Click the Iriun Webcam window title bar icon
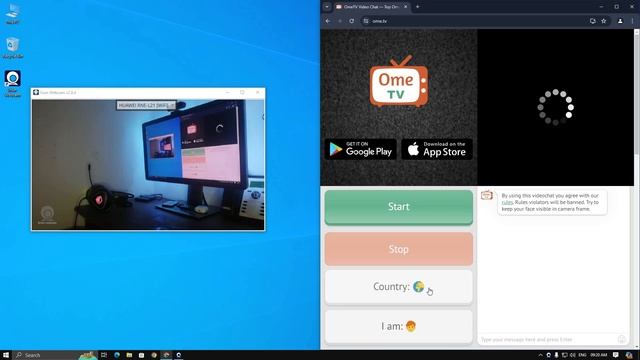Screen dimensions: 640x360 [36, 92]
